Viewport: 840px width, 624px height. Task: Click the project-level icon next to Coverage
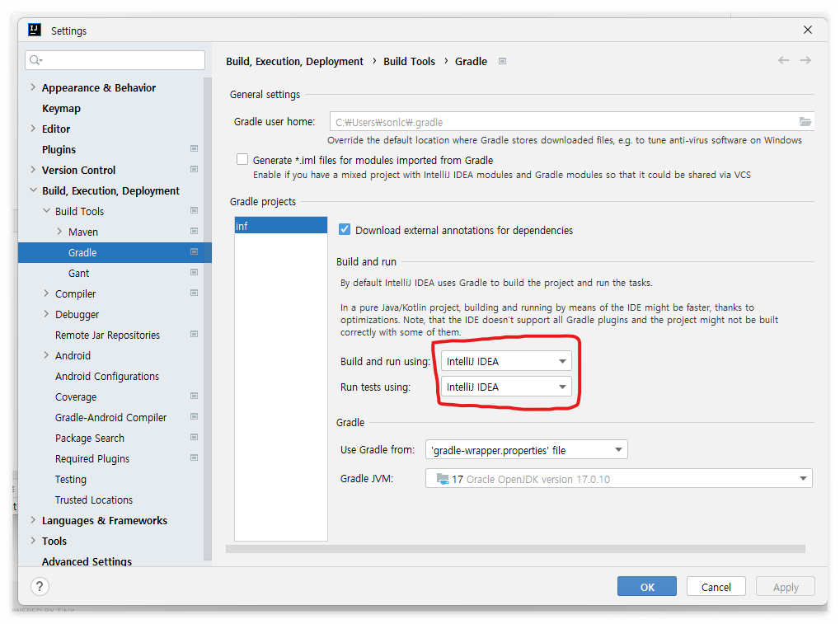click(194, 396)
